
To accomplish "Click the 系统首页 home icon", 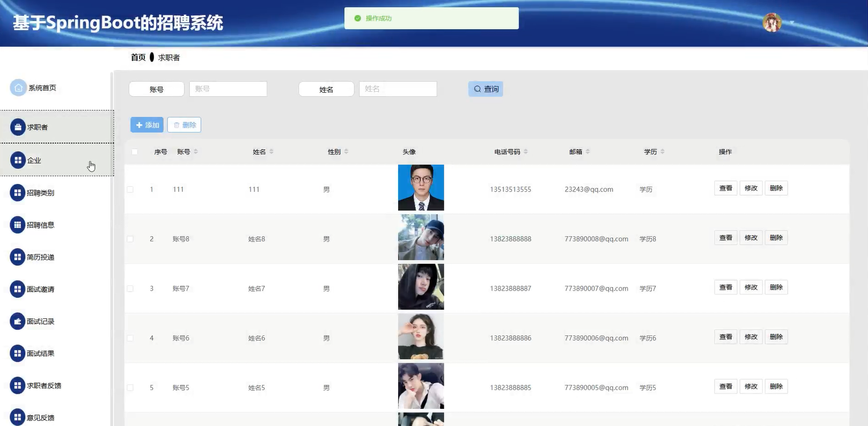I will pos(18,88).
